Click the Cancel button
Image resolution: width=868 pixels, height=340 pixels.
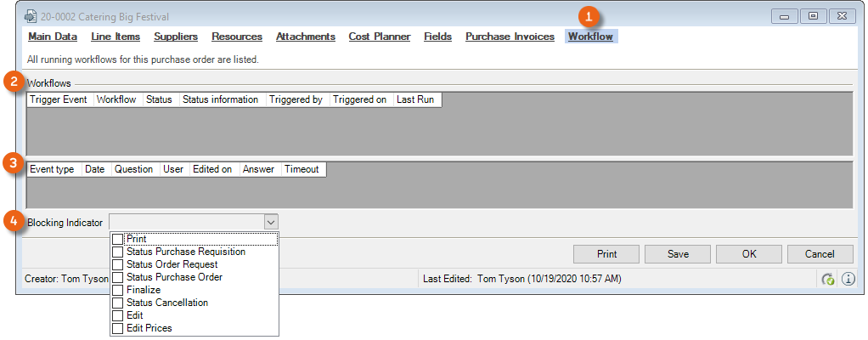click(820, 254)
